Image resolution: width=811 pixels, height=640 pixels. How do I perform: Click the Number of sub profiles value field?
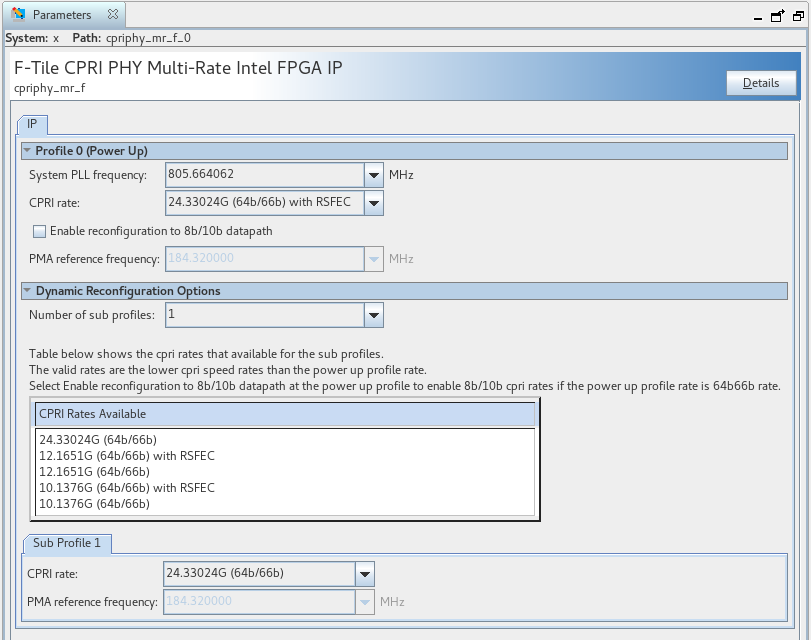[x=265, y=315]
